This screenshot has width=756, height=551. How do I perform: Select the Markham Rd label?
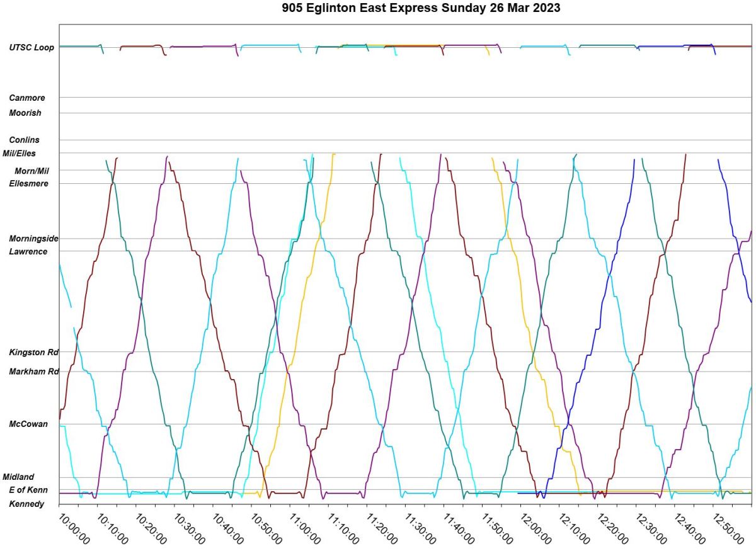(x=33, y=372)
